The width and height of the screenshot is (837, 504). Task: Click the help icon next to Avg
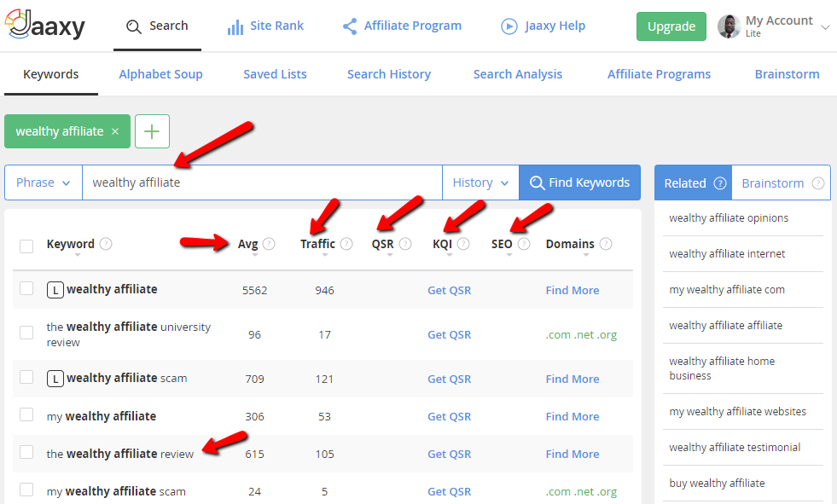269,244
